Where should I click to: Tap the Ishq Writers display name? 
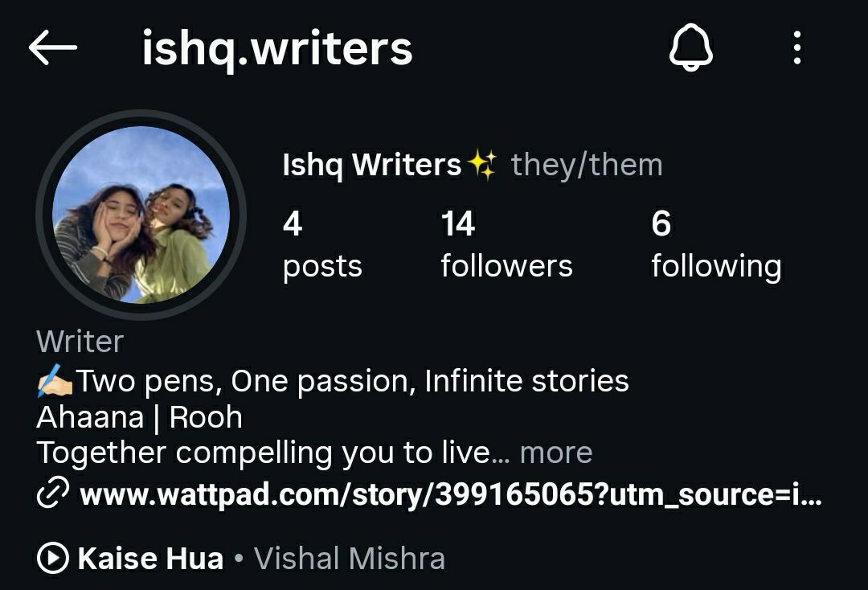(x=371, y=165)
